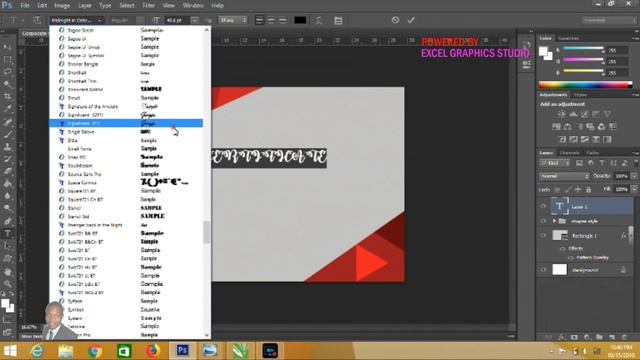Open the layer Opacity dropdown arrow
This screenshot has width=640, height=360.
coord(634,176)
